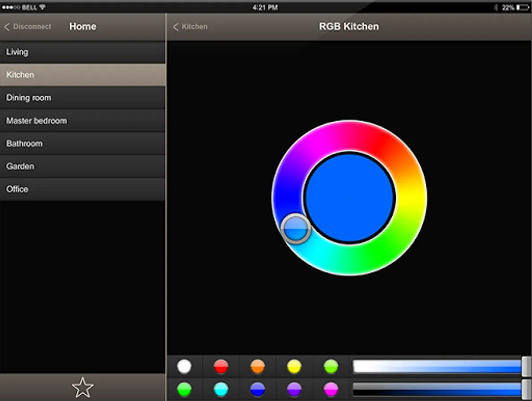This screenshot has width=532, height=401.
Task: Tap the white color preset
Action: pos(184,366)
